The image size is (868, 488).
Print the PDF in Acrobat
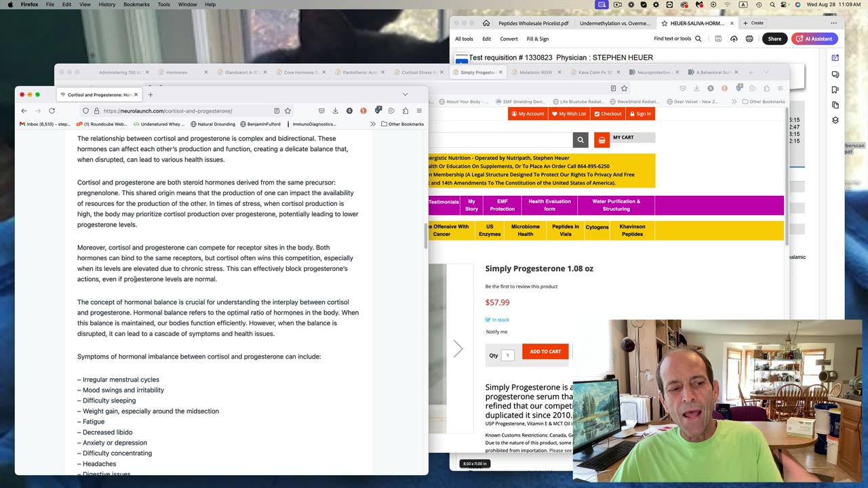click(x=749, y=39)
